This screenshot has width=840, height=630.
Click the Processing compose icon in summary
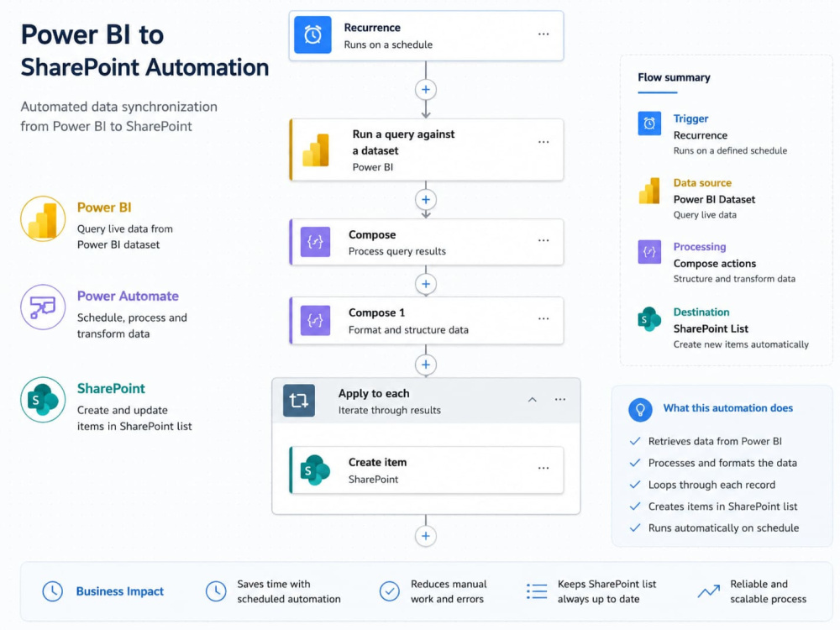click(x=649, y=252)
